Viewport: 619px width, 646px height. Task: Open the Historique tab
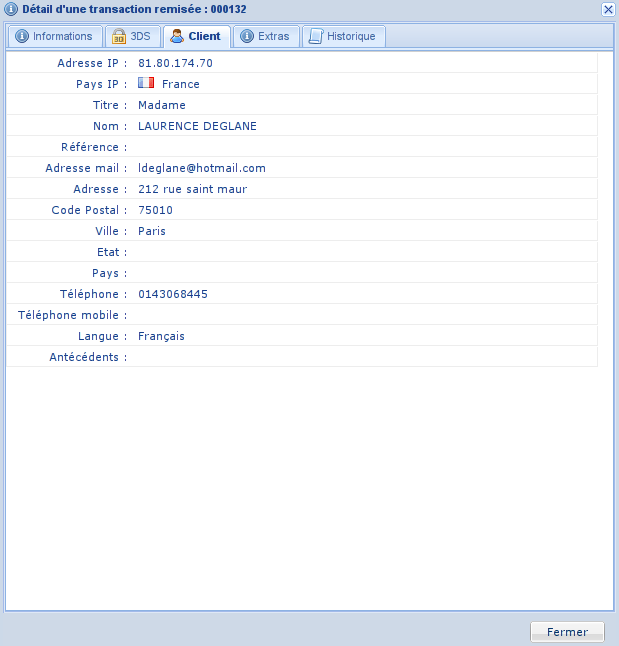343,37
